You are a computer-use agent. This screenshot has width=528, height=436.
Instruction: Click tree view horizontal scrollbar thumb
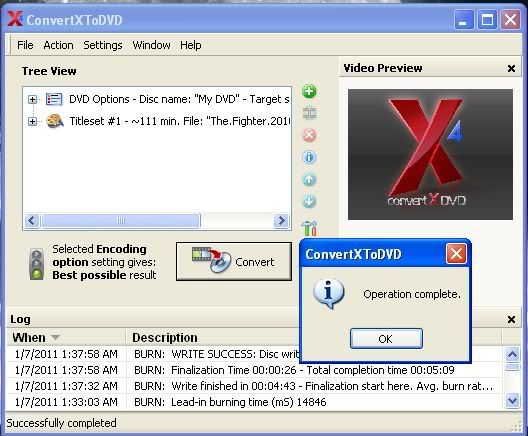pos(121,221)
